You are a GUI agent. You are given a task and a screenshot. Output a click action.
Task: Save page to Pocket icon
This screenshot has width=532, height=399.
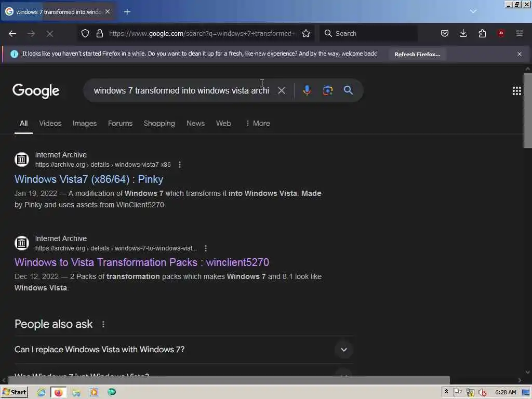[x=445, y=33]
